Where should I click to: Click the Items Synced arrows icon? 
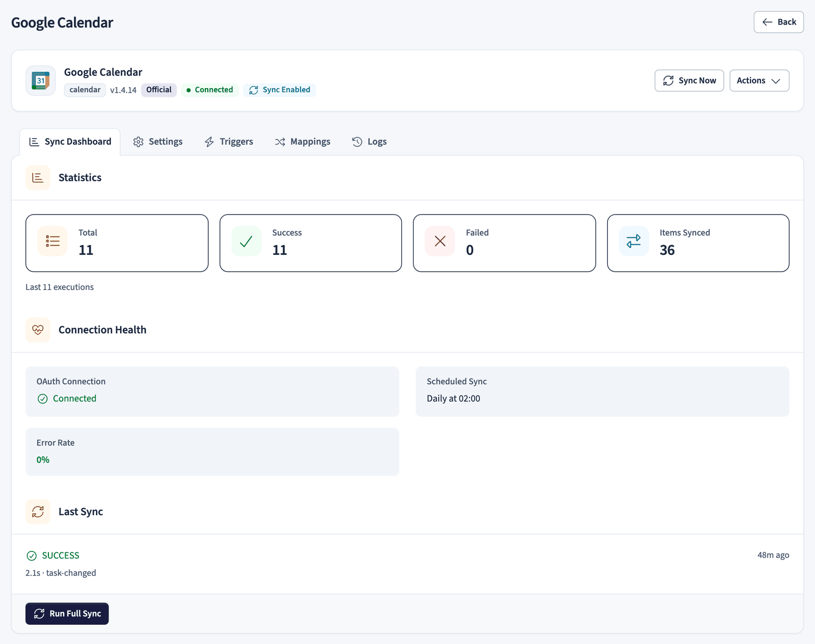(634, 241)
